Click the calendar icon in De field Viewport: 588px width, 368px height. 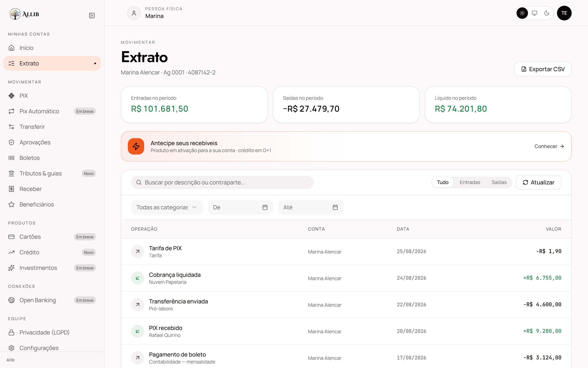(x=265, y=207)
